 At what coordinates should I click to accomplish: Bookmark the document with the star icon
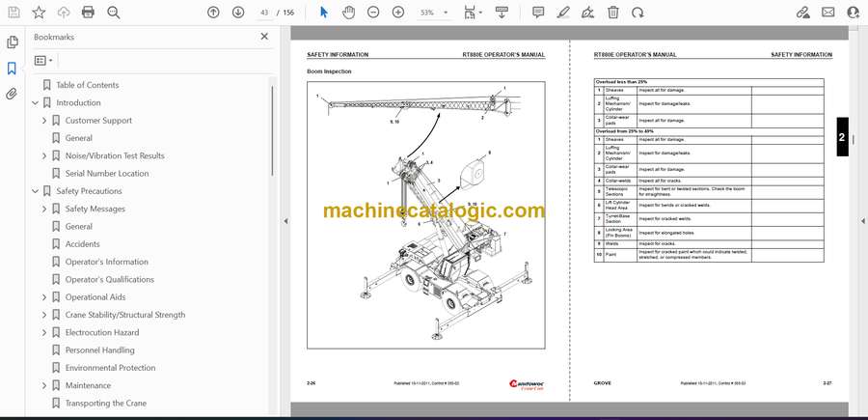click(x=39, y=13)
